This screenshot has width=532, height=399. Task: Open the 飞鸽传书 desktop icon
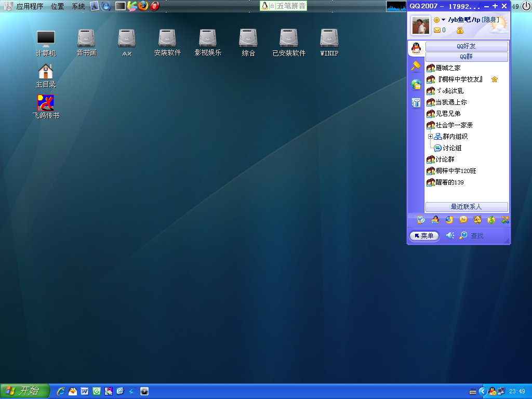pos(46,107)
